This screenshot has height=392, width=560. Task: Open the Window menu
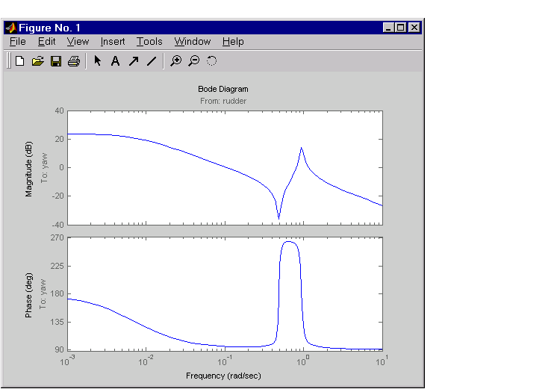pyautogui.click(x=193, y=42)
